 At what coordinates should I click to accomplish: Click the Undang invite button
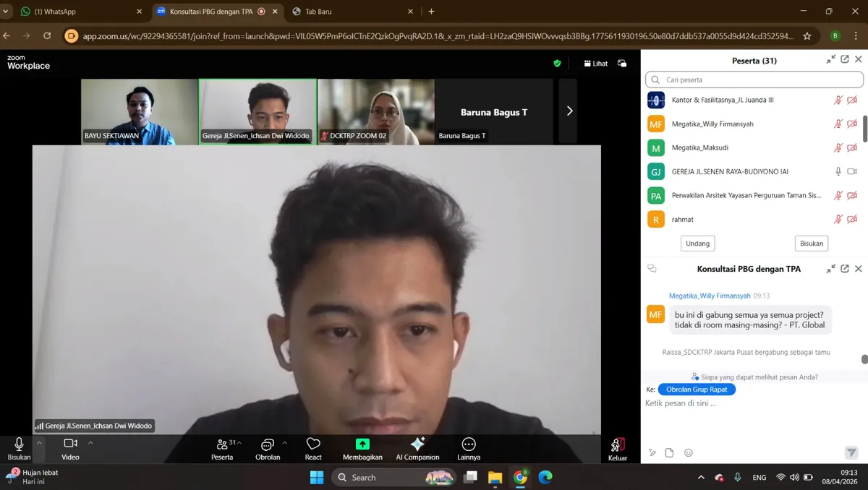pyautogui.click(x=698, y=244)
